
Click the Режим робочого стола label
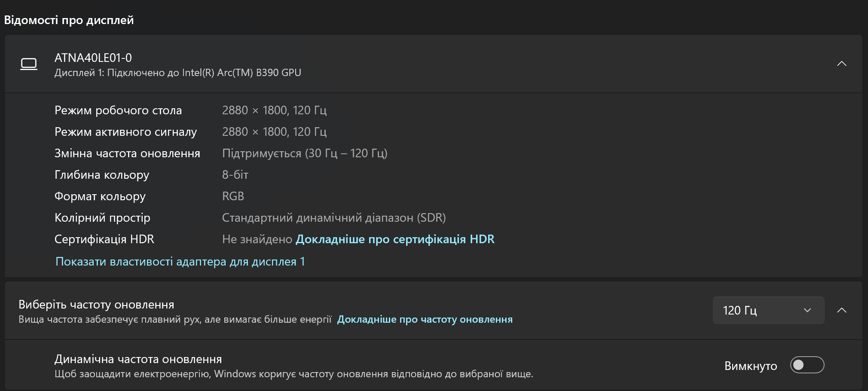(118, 110)
